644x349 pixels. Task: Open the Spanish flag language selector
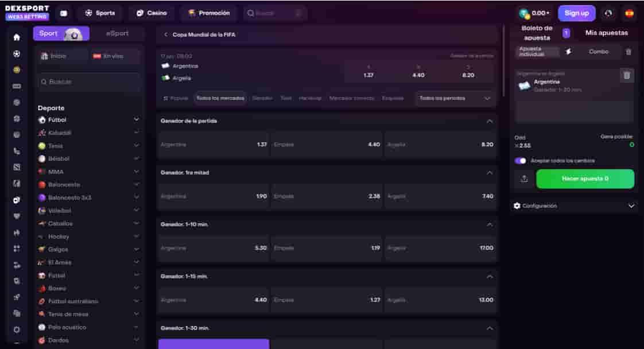pyautogui.click(x=629, y=13)
